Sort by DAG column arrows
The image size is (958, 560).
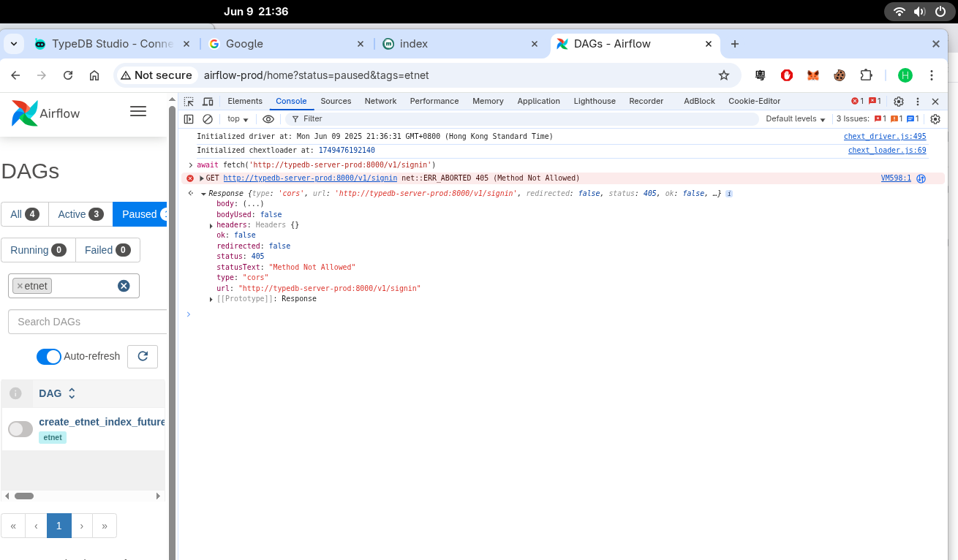click(x=72, y=393)
